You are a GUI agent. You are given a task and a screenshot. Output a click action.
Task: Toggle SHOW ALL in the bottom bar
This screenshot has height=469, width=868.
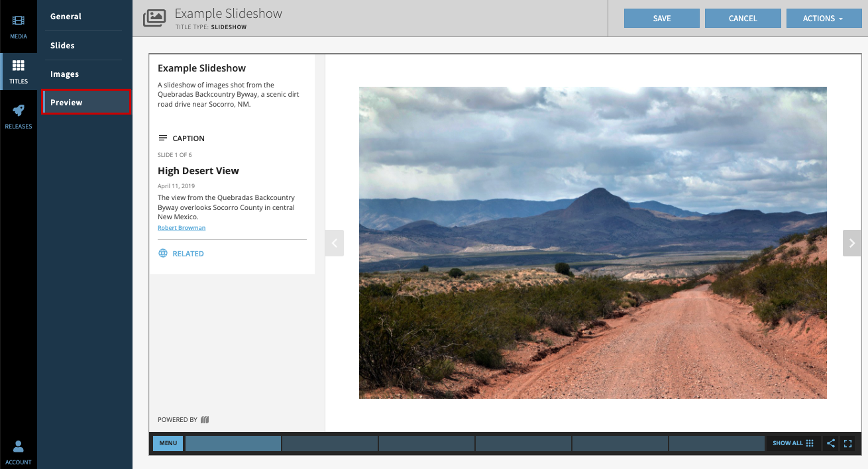(x=792, y=443)
